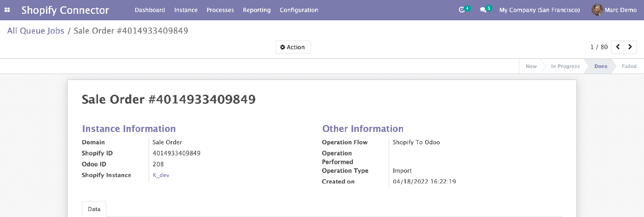
Task: Click the Failed status stage
Action: pyautogui.click(x=629, y=66)
